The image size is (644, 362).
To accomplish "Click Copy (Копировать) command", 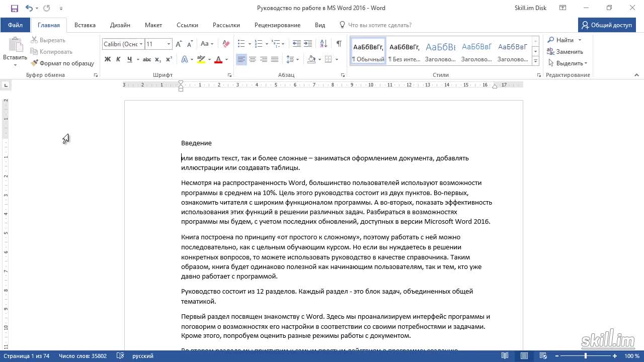I will [x=51, y=52].
